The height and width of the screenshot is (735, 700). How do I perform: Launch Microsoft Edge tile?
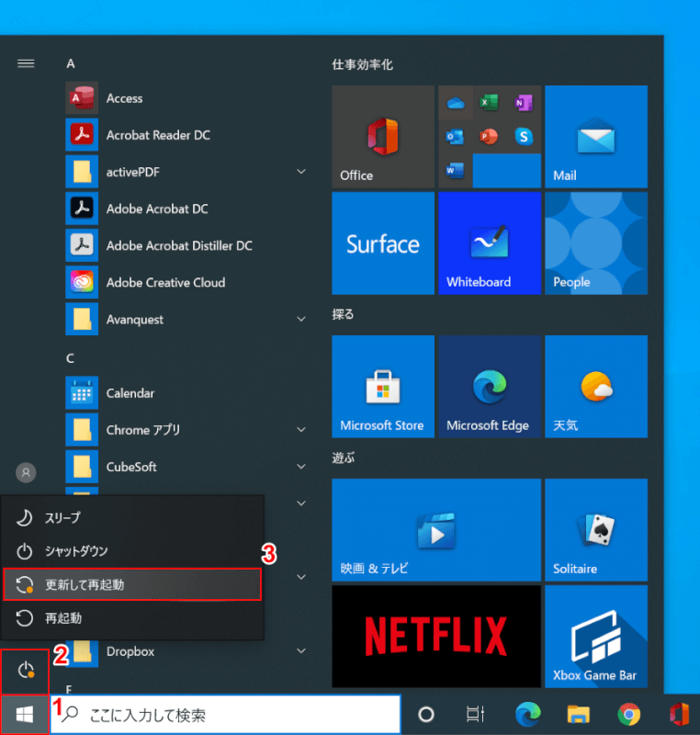(489, 387)
